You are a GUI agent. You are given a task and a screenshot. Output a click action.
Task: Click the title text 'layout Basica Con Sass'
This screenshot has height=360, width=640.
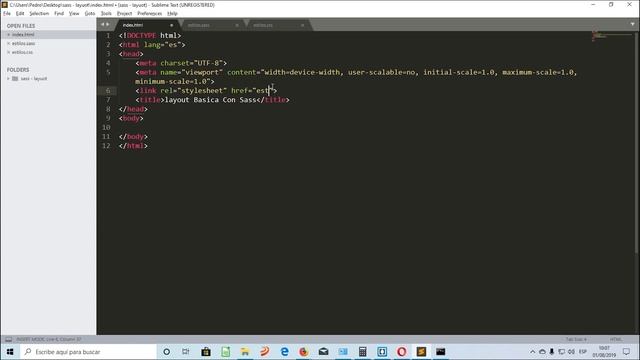[x=210, y=100]
